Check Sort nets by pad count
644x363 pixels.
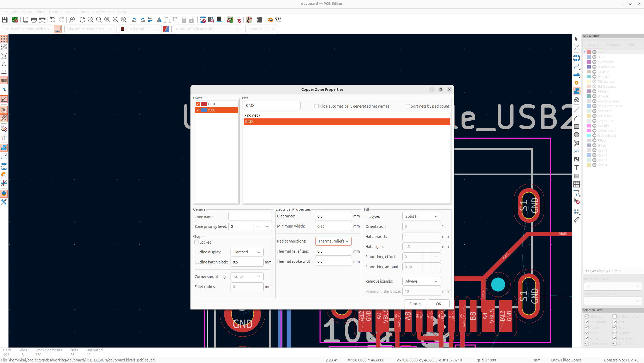point(408,106)
